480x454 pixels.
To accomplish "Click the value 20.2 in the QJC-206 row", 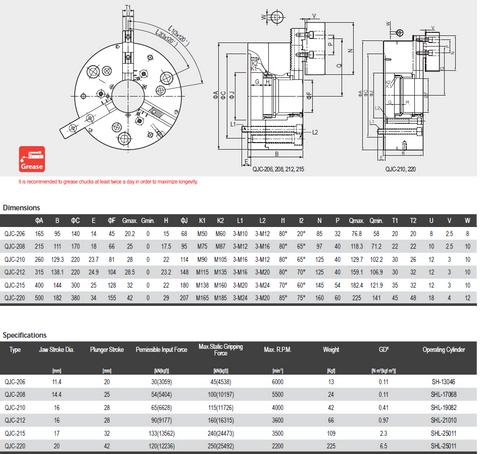I will (x=130, y=234).
